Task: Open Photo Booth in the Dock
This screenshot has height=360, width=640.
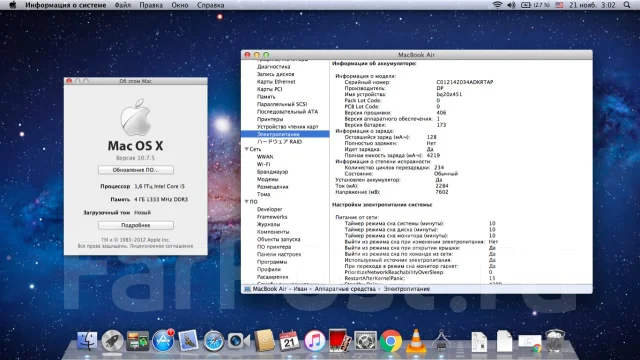Action: point(340,341)
